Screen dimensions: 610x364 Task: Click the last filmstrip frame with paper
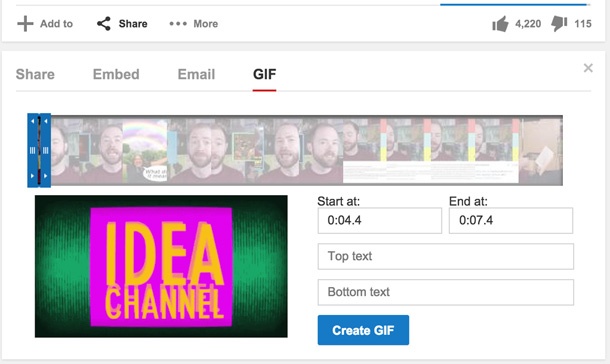[541, 151]
